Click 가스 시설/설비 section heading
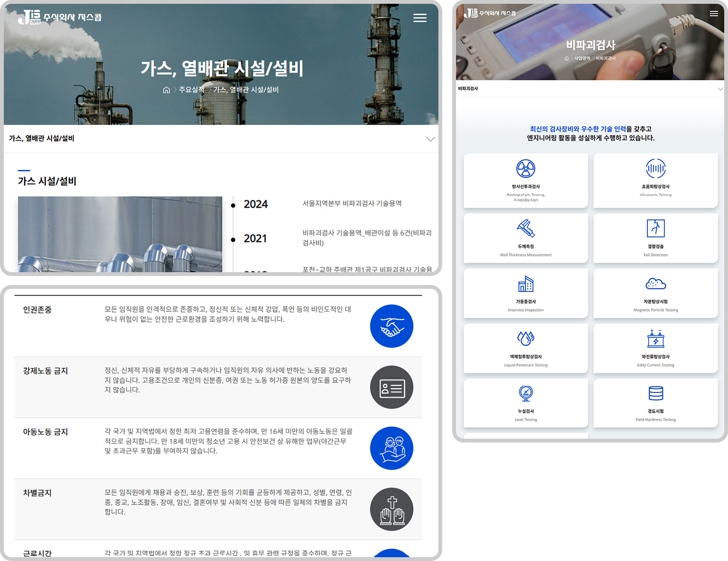Image resolution: width=728 pixels, height=561 pixels. [x=47, y=181]
